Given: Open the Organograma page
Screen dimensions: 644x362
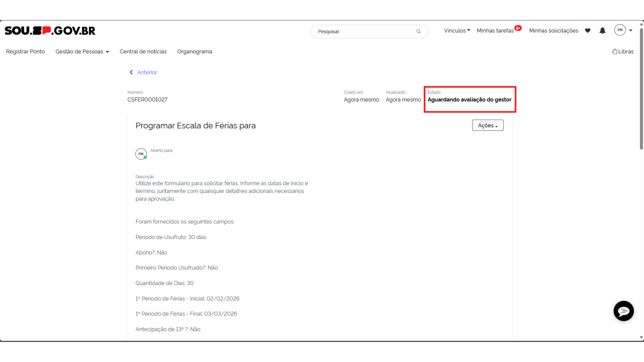Looking at the screenshot, I should [x=195, y=52].
